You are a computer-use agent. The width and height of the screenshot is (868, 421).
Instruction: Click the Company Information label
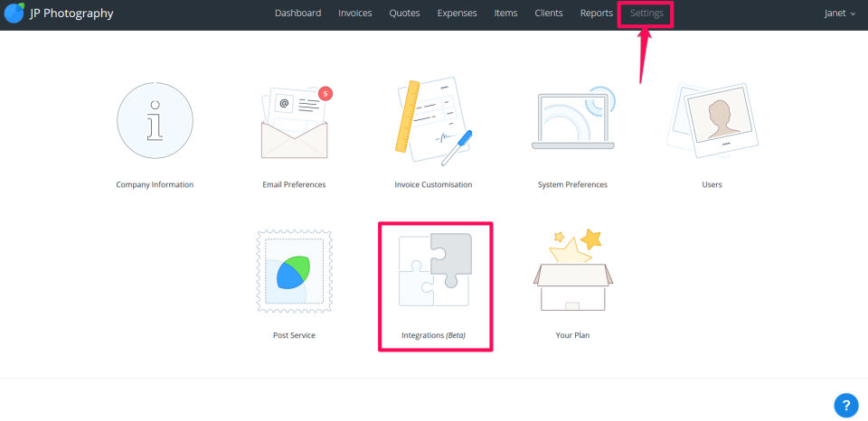(155, 185)
